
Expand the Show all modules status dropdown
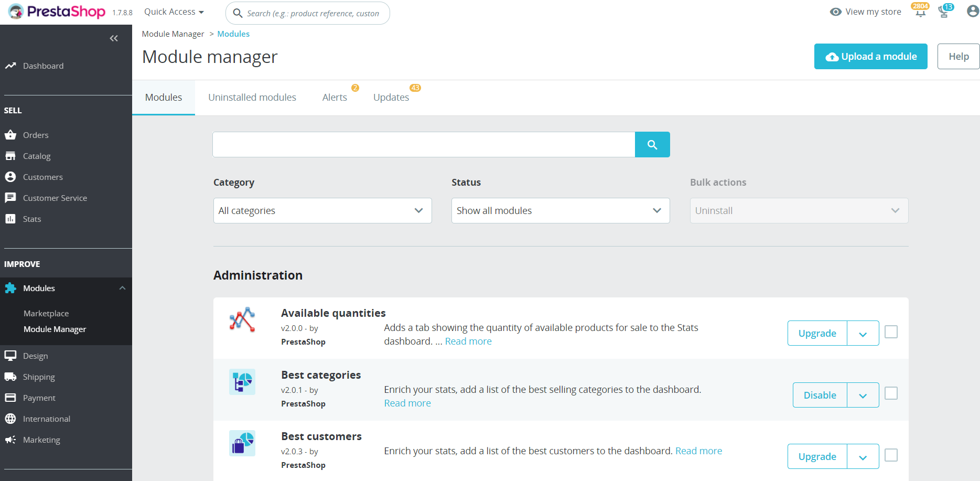pos(560,211)
